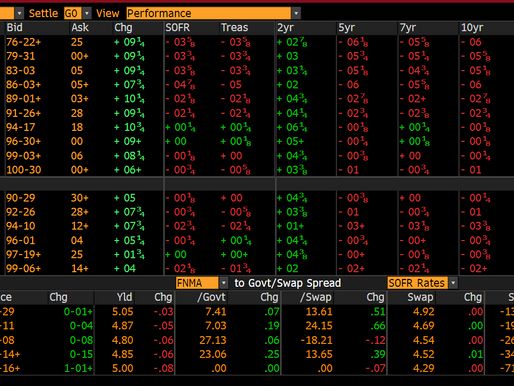
Task: Select the 100-30 bid price
Action: click(x=24, y=170)
